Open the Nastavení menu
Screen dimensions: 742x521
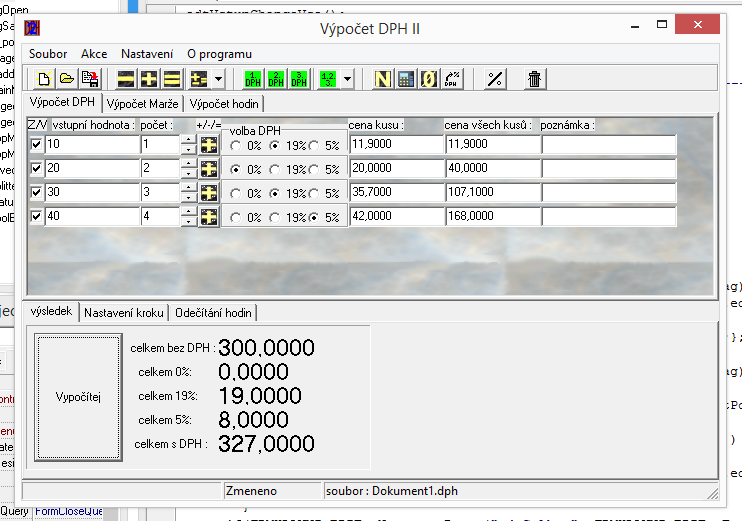click(x=147, y=53)
